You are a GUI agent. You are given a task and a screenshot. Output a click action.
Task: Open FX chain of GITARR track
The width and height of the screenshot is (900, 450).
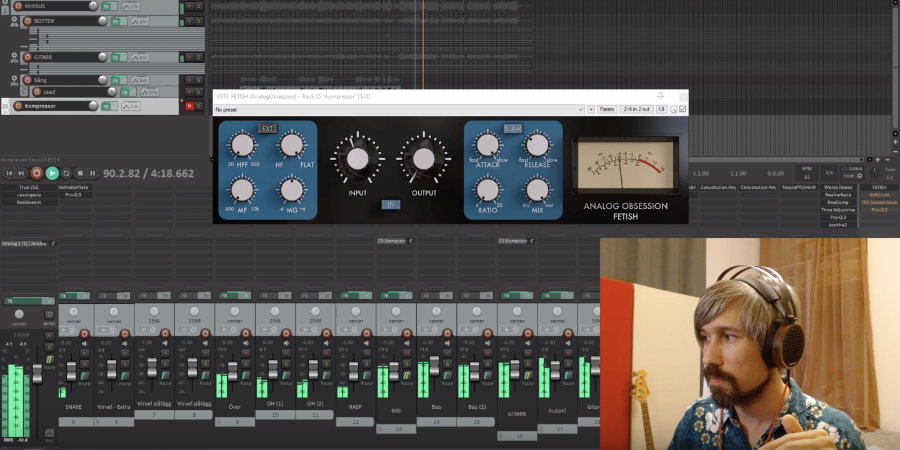[x=115, y=57]
